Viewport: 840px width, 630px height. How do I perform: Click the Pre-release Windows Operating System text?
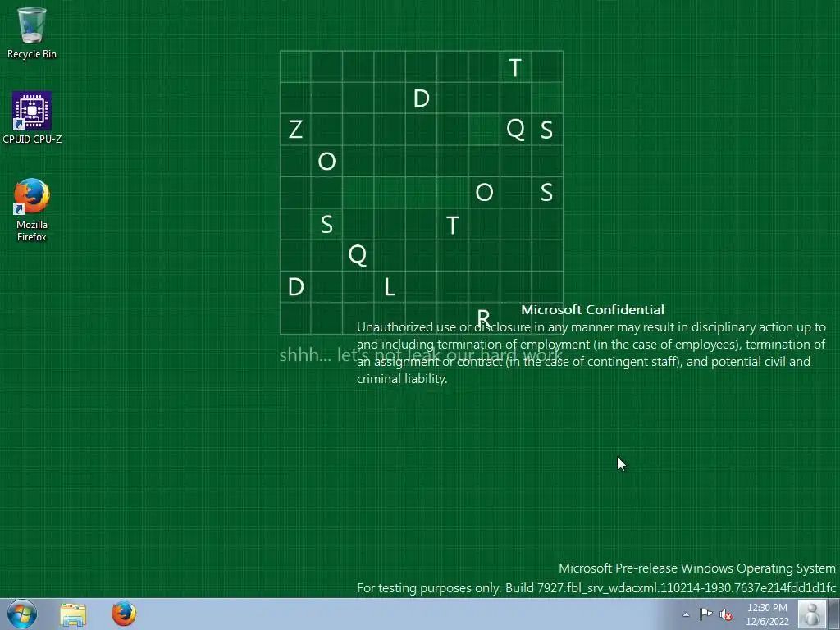click(697, 568)
